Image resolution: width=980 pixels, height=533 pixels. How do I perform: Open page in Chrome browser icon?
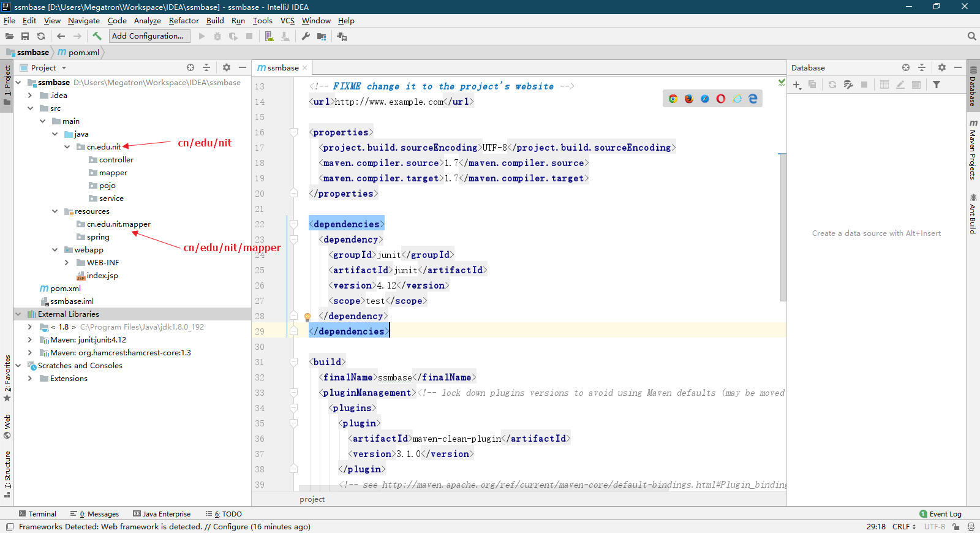tap(673, 99)
